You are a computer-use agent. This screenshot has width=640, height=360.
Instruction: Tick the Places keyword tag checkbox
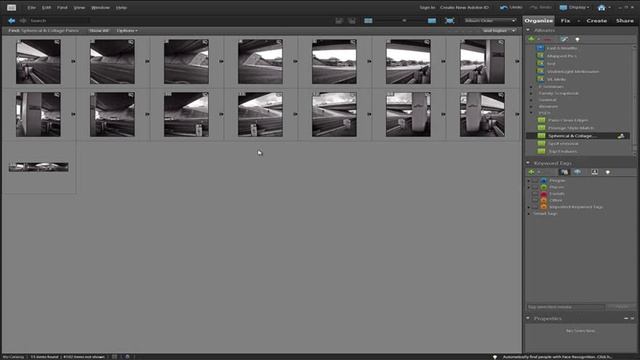(x=535, y=187)
